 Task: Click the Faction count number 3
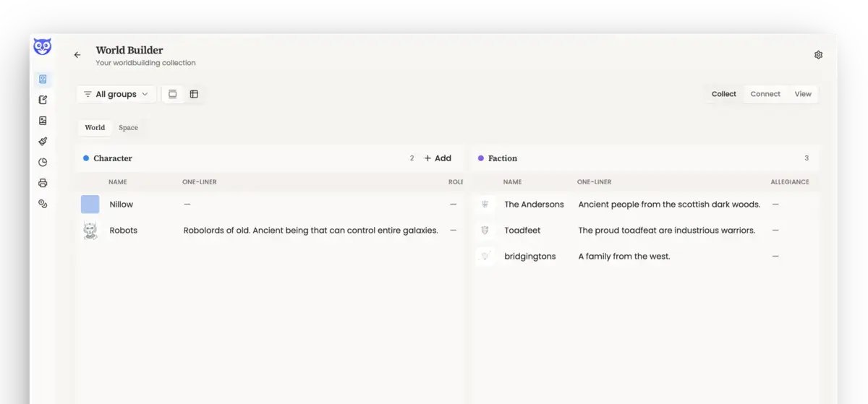(x=807, y=158)
